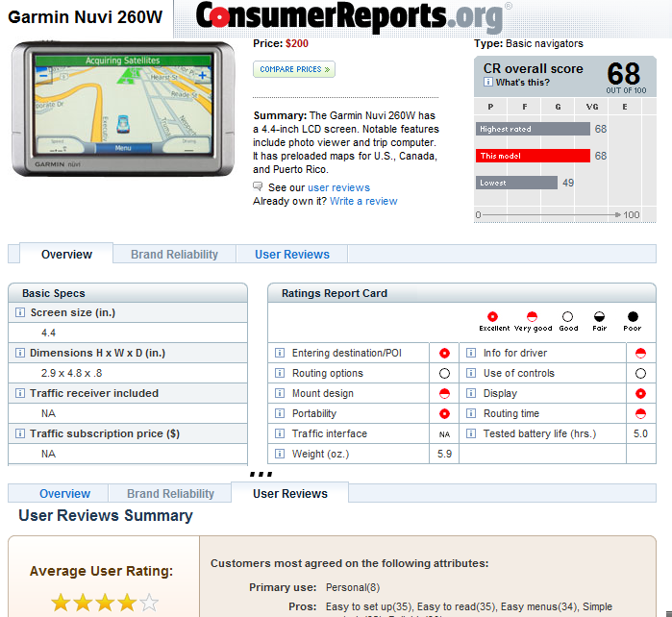Viewport: 672px width, 617px height.
Task: Click the Good rating legend symbol
Action: pos(567,316)
